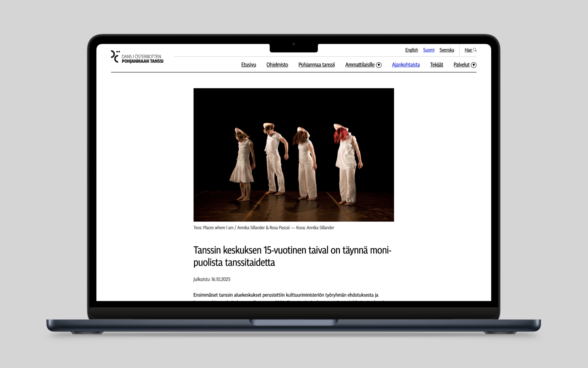Open the Ajankohtaista news section

[405, 65]
